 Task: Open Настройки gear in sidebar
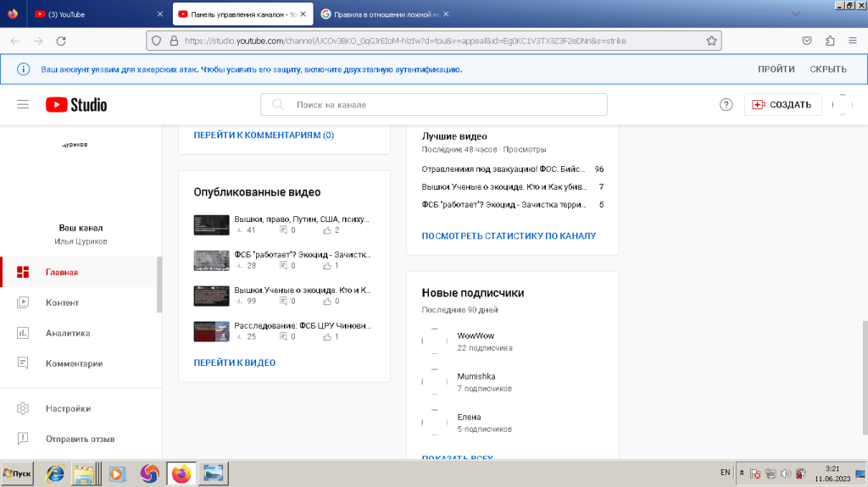tap(68, 408)
